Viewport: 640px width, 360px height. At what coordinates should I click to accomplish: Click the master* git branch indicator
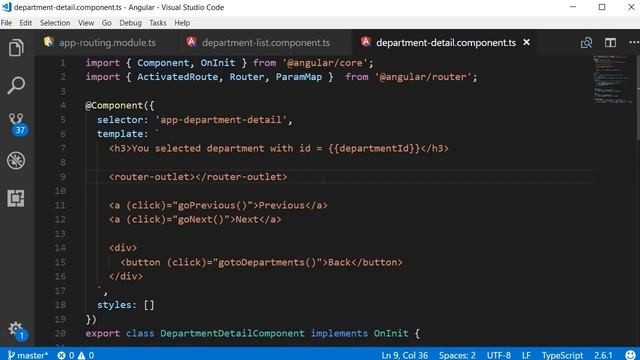[x=27, y=355]
